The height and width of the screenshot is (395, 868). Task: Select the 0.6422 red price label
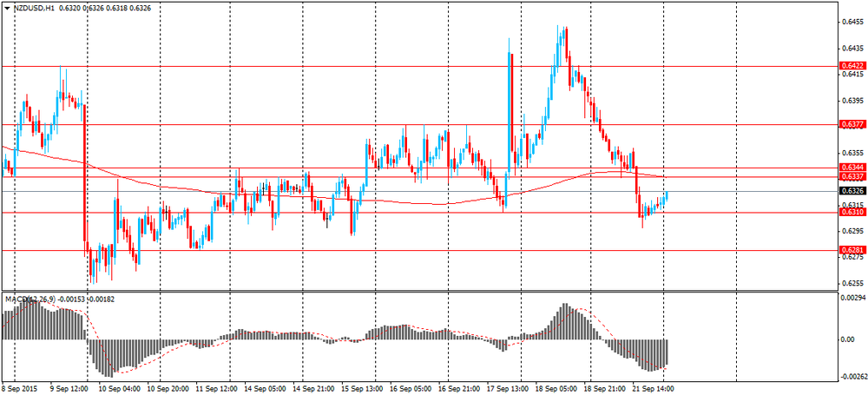coord(851,66)
